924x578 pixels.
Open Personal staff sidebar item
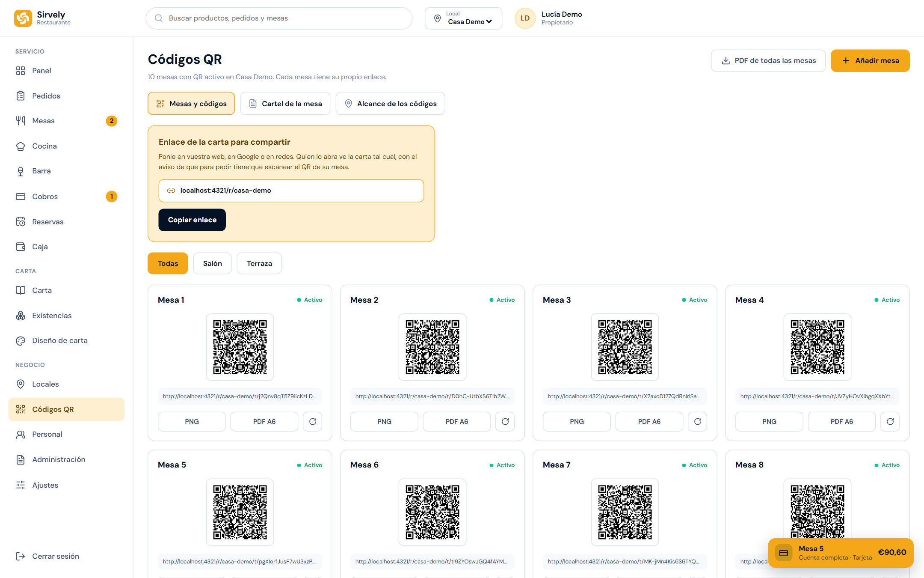(66, 434)
